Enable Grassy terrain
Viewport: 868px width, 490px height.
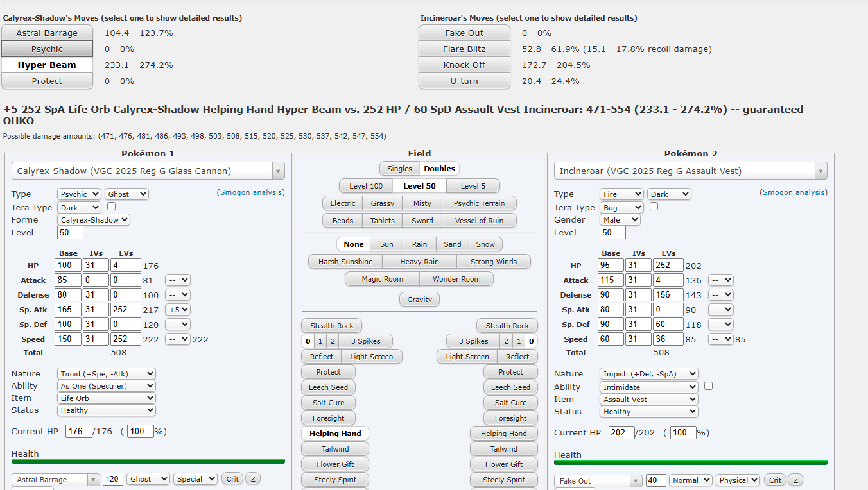coord(383,203)
